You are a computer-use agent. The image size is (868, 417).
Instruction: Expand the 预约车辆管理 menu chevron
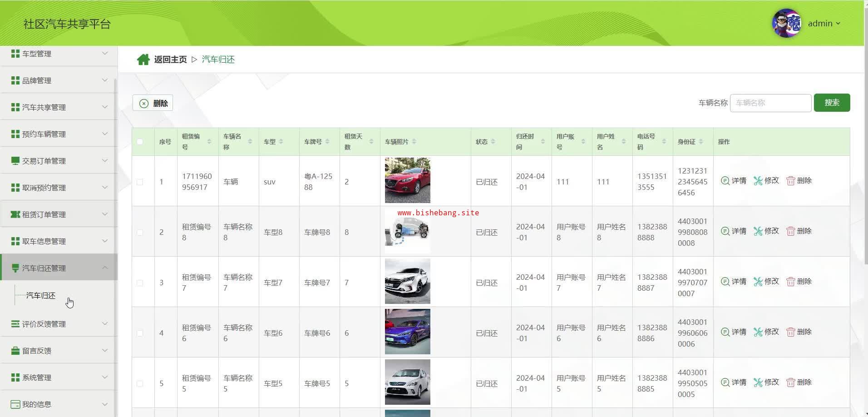tap(105, 134)
